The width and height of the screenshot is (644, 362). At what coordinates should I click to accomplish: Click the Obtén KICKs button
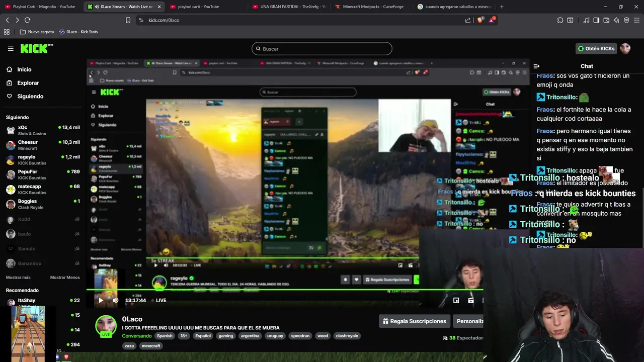tap(596, 49)
